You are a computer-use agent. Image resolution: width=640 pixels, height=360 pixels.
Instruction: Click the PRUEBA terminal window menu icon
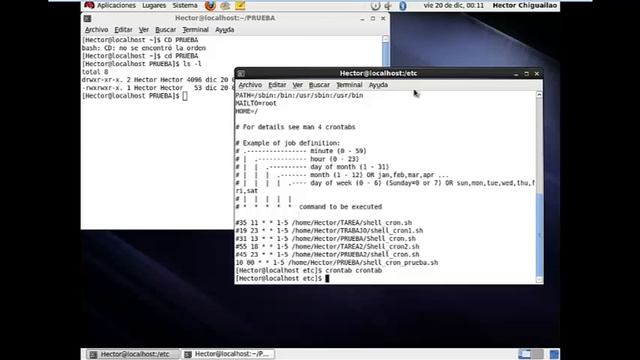[x=87, y=18]
